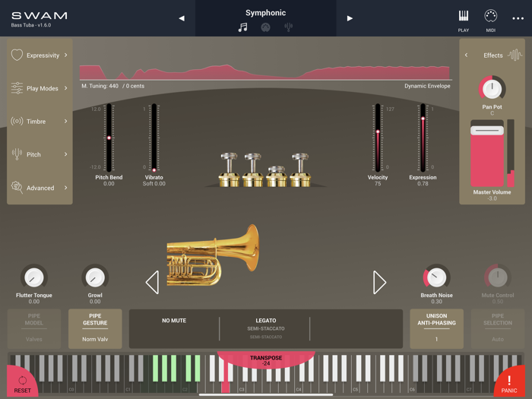Switch to previous instrument with left triangle
532x399 pixels.
coord(152,282)
